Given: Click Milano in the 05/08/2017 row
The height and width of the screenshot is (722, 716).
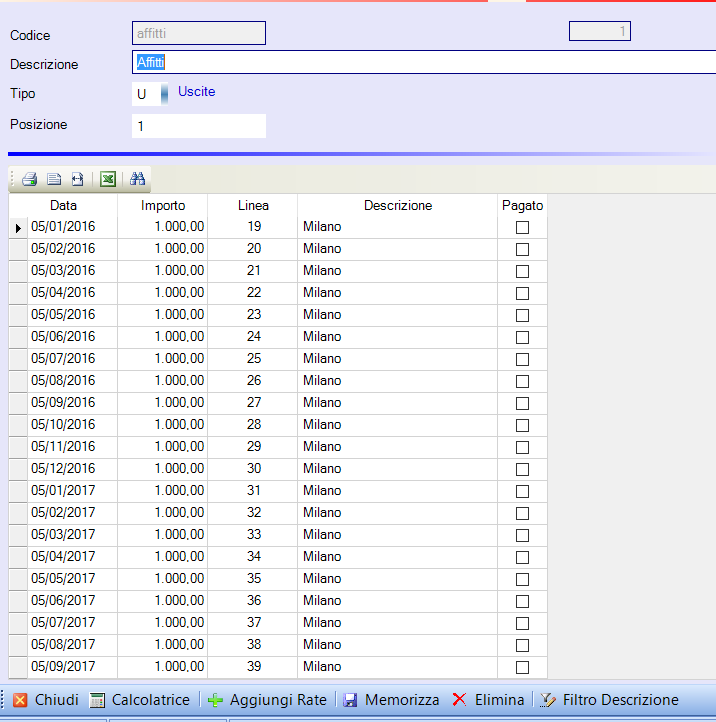Looking at the screenshot, I should coord(322,645).
